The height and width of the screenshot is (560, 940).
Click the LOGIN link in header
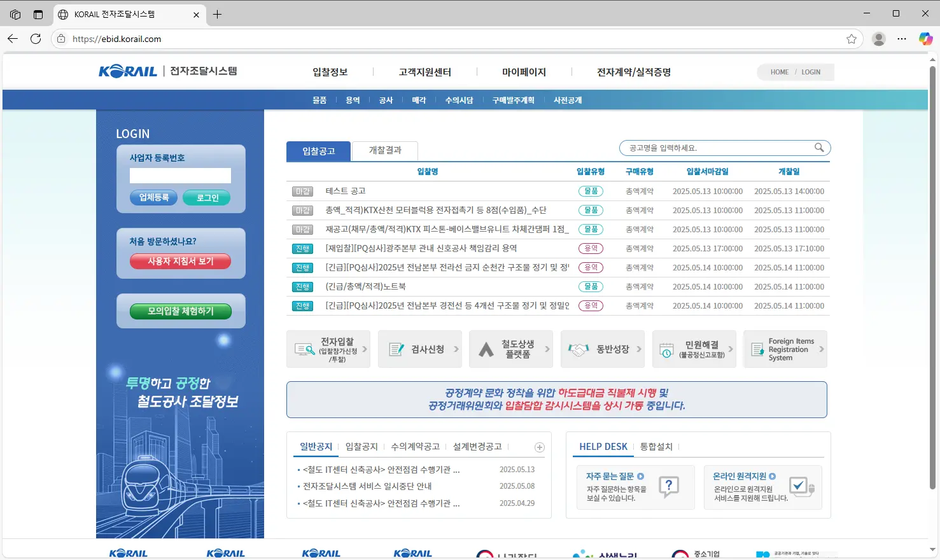pos(811,72)
